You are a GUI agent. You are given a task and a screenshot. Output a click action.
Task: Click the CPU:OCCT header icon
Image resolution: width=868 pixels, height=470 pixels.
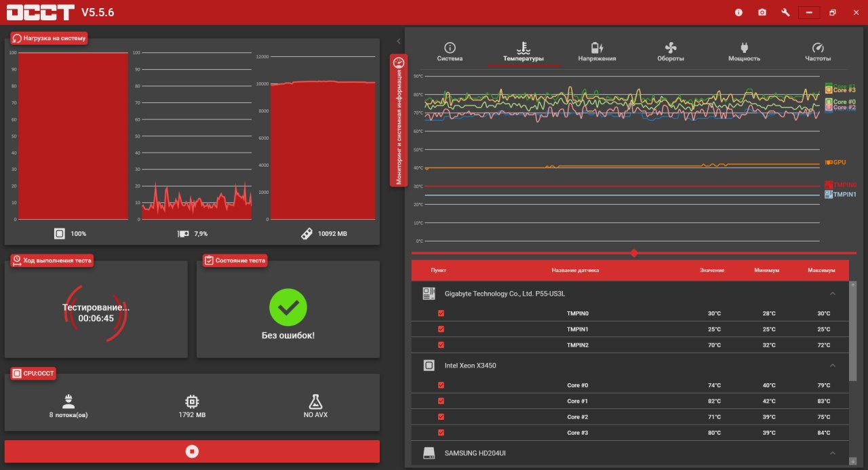[17, 373]
